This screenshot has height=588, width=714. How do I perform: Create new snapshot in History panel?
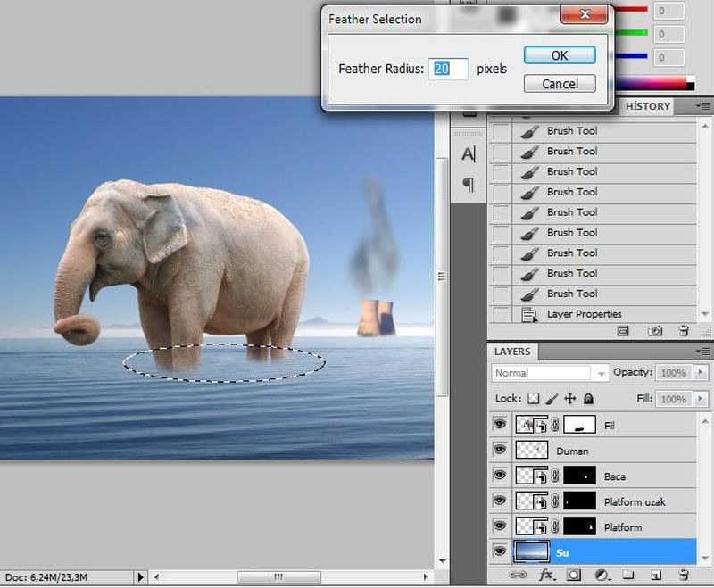(x=656, y=330)
